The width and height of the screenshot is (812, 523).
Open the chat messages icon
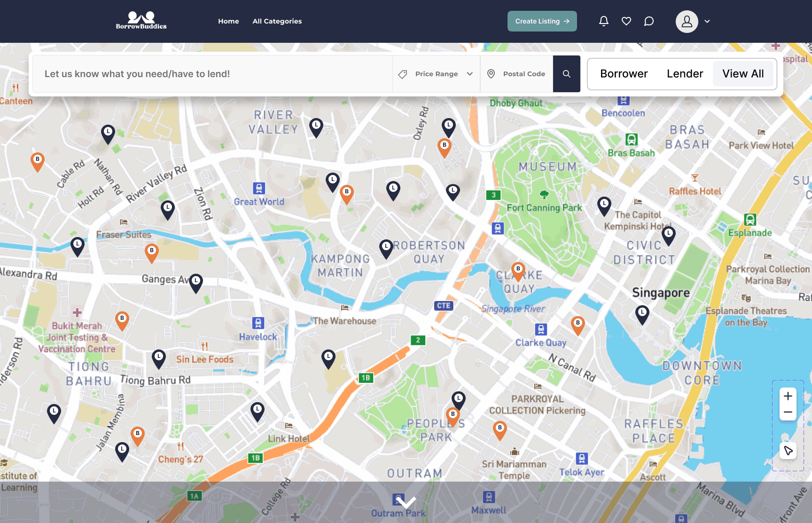[649, 21]
